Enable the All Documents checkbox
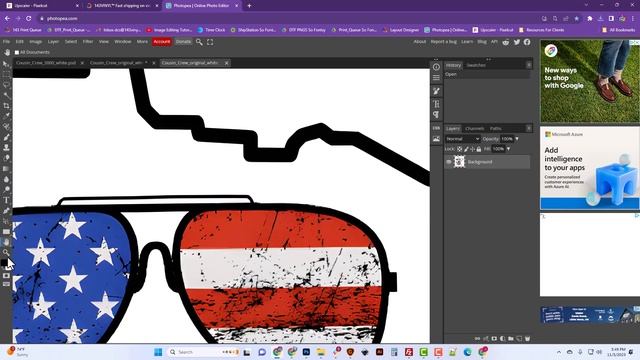Screen dimensions: 640x360 [x=17, y=52]
